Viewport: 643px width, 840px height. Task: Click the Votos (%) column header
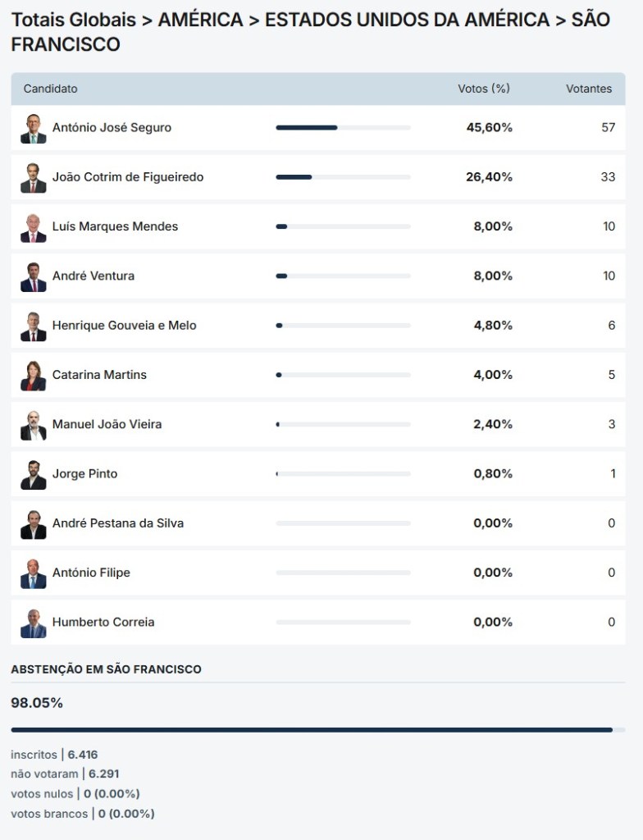point(484,89)
